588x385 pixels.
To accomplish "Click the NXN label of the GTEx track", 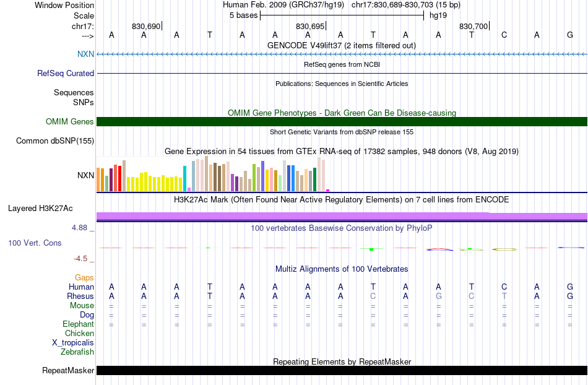I will (85, 175).
